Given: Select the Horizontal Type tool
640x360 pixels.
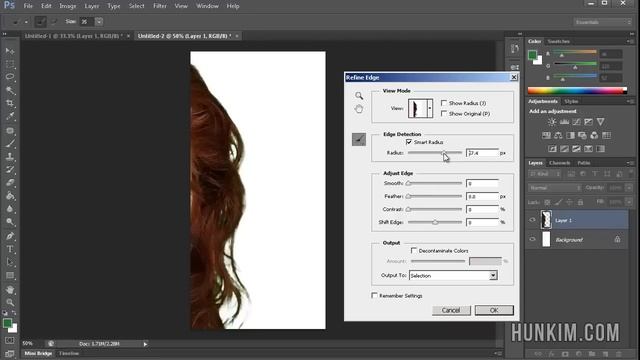Looking at the screenshot, I should pyautogui.click(x=10, y=249).
